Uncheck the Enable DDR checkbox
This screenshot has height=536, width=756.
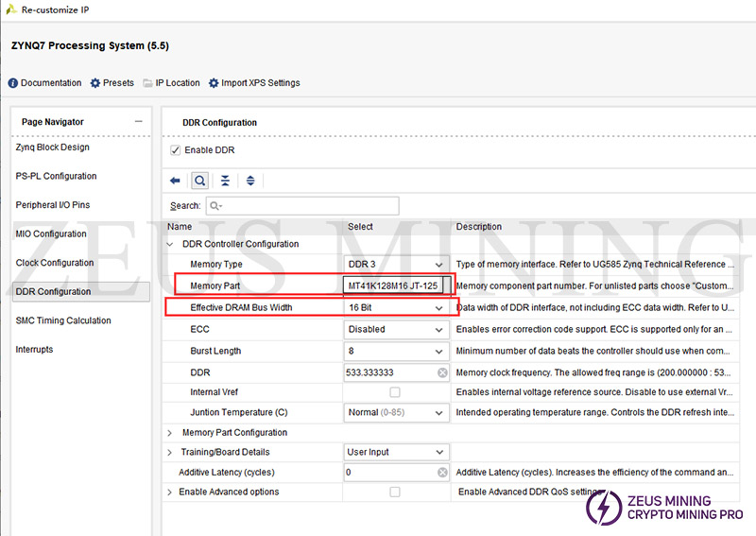[175, 150]
